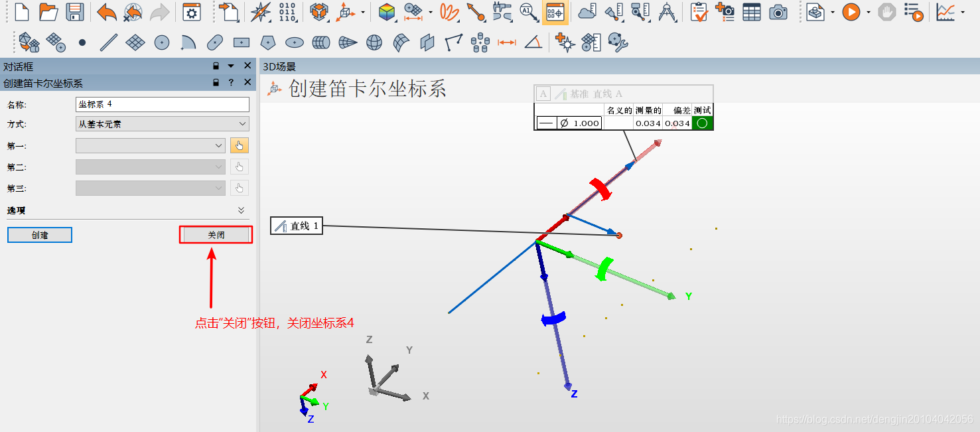
Task: Toggle the lock on the 对话框 panel
Action: (x=216, y=66)
